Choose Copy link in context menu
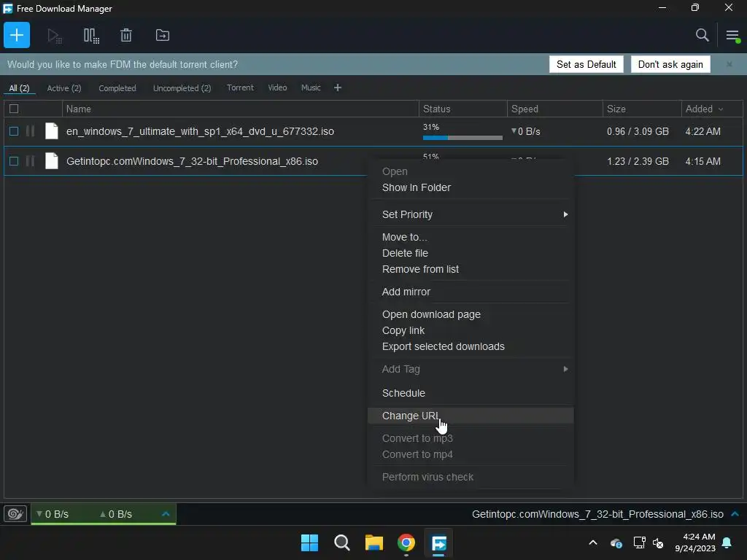Viewport: 747px width, 560px height. (471, 331)
